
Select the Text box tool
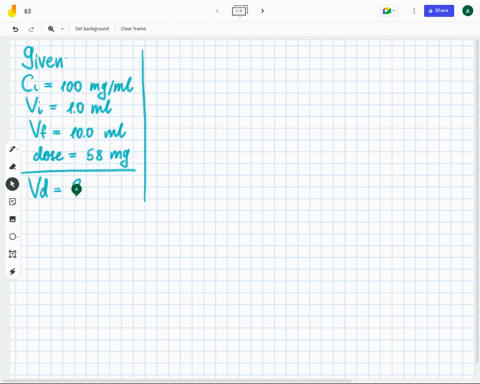point(12,254)
